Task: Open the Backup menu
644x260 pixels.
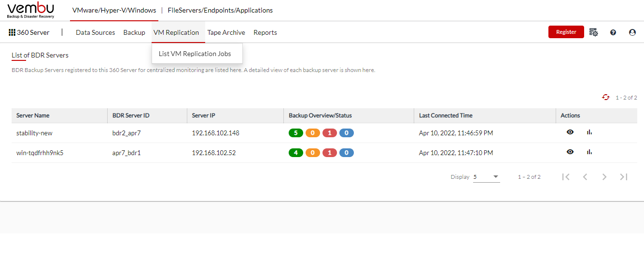Action: [x=134, y=32]
